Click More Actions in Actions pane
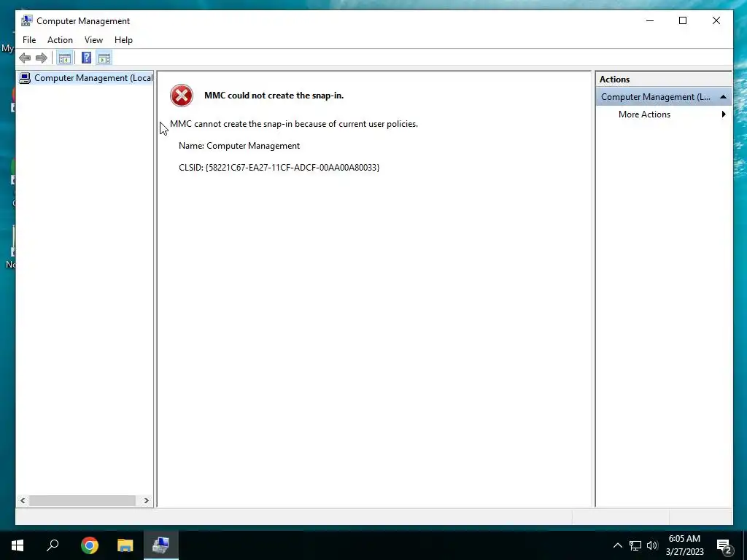The width and height of the screenshot is (747, 560). coord(644,114)
